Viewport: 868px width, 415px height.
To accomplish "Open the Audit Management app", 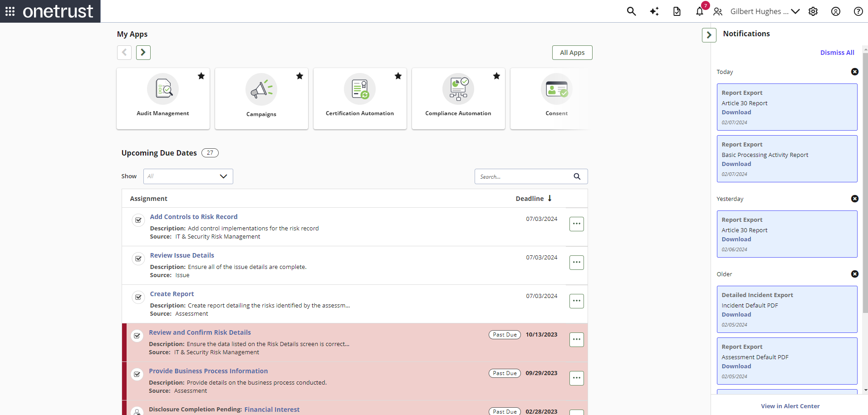I will tap(162, 98).
